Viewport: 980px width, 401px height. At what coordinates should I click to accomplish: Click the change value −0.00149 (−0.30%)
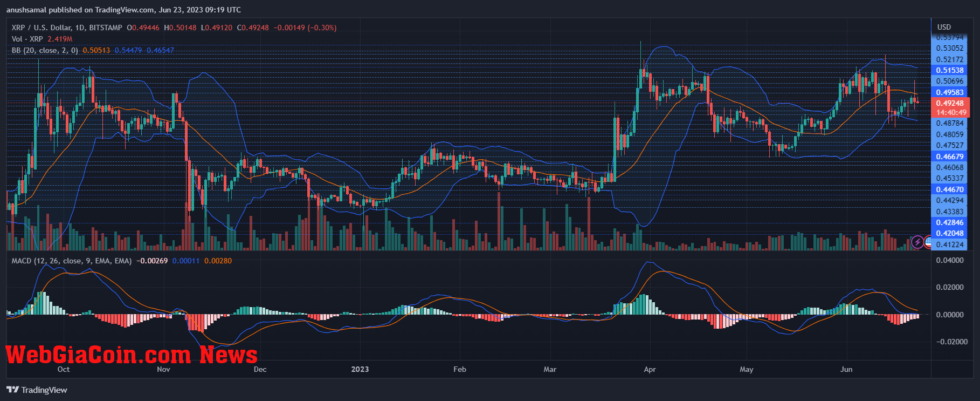305,28
